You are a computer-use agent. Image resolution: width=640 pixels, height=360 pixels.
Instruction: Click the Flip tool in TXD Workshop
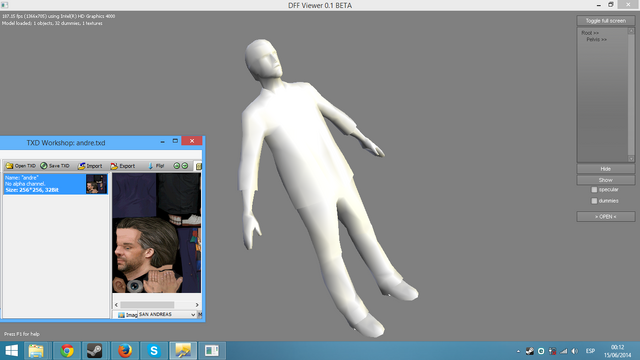(x=156, y=166)
